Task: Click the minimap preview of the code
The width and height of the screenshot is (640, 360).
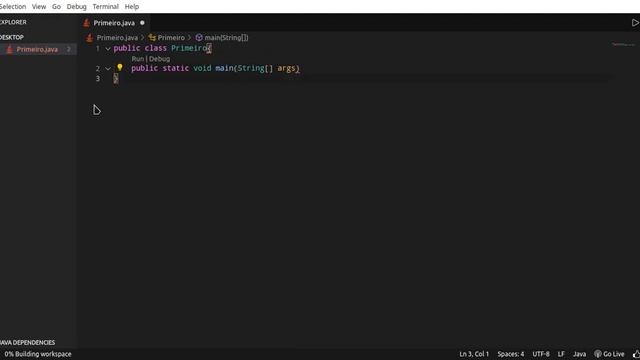Action: pyautogui.click(x=623, y=44)
